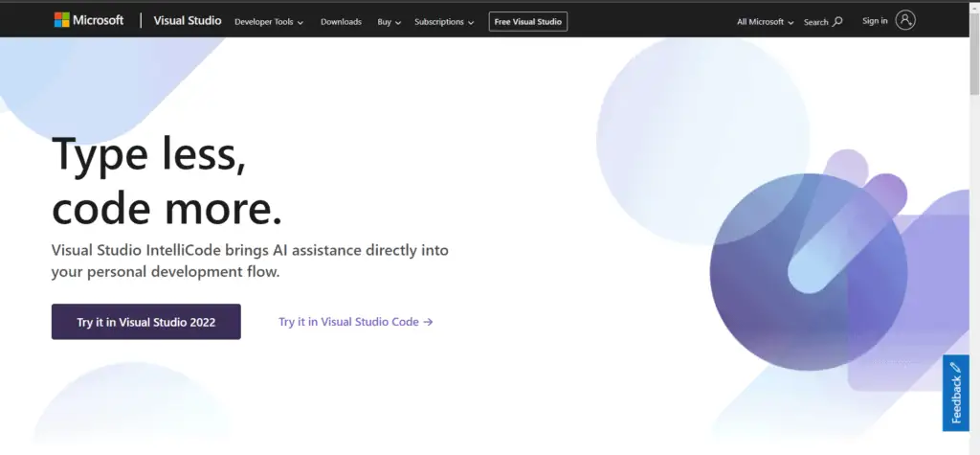Click the IntelliCode description paragraph
This screenshot has height=455, width=980.
250,261
